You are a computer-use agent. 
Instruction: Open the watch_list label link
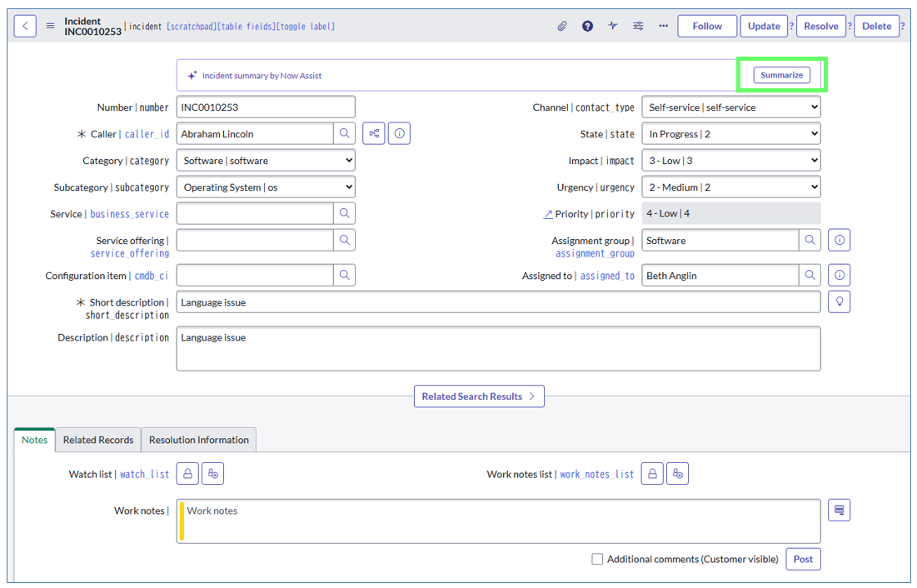pyautogui.click(x=144, y=475)
